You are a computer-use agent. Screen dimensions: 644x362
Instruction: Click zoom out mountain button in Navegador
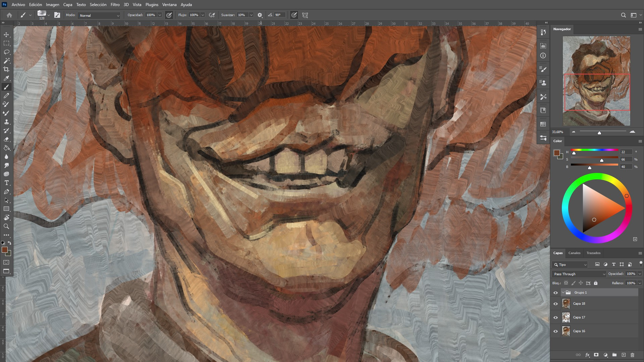click(574, 132)
